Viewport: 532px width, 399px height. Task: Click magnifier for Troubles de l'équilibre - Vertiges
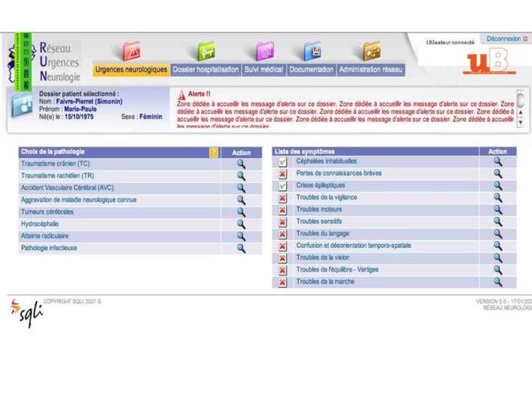498,270
